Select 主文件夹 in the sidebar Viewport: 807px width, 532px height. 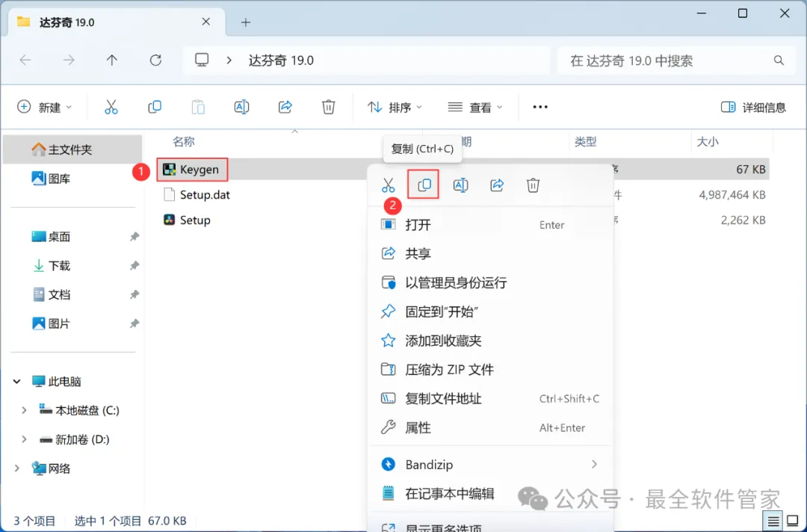72,149
